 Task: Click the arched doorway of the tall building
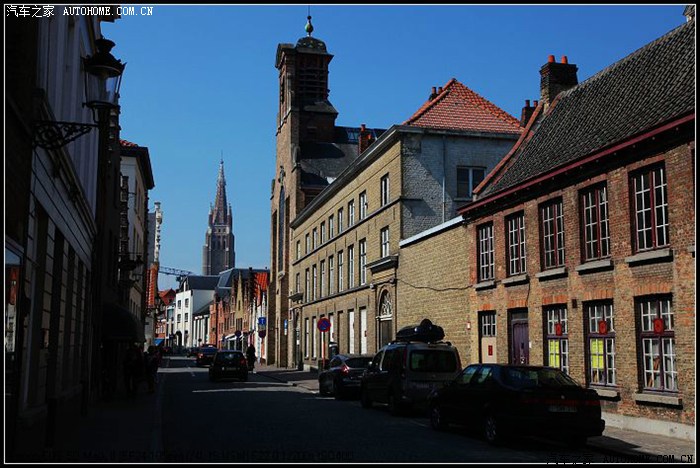(x=385, y=320)
